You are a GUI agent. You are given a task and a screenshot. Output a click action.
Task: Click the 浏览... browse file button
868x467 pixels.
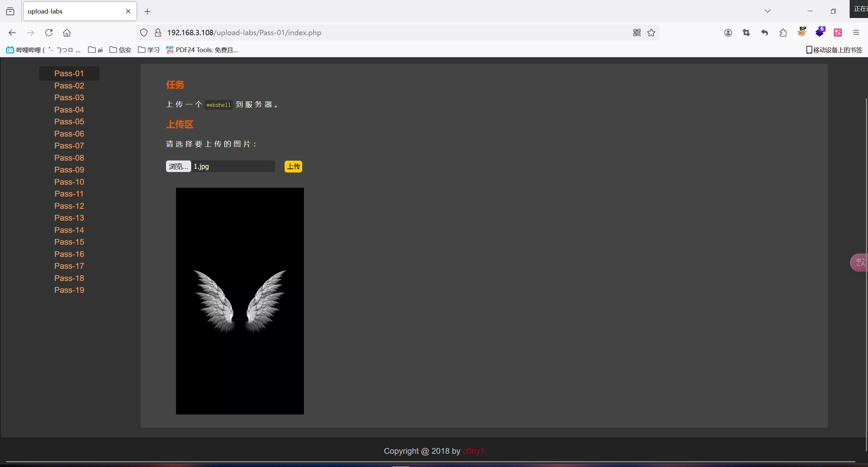tap(178, 166)
